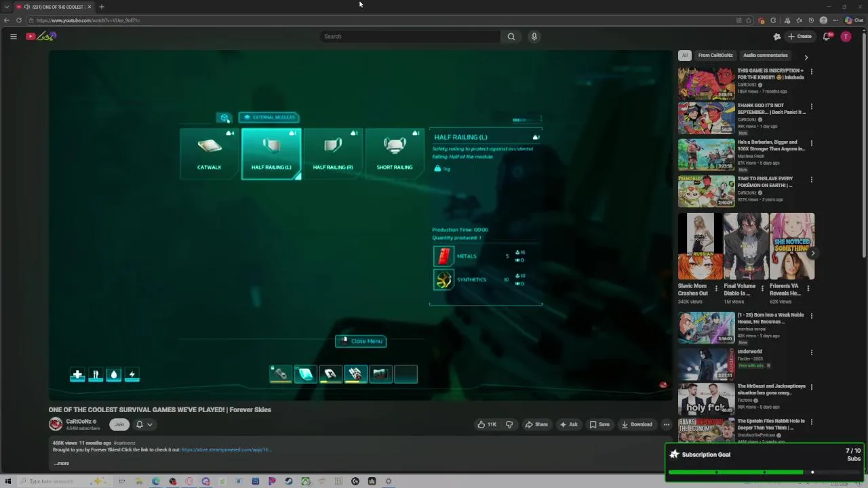Expand description with ...more
868x488 pixels.
click(61, 464)
